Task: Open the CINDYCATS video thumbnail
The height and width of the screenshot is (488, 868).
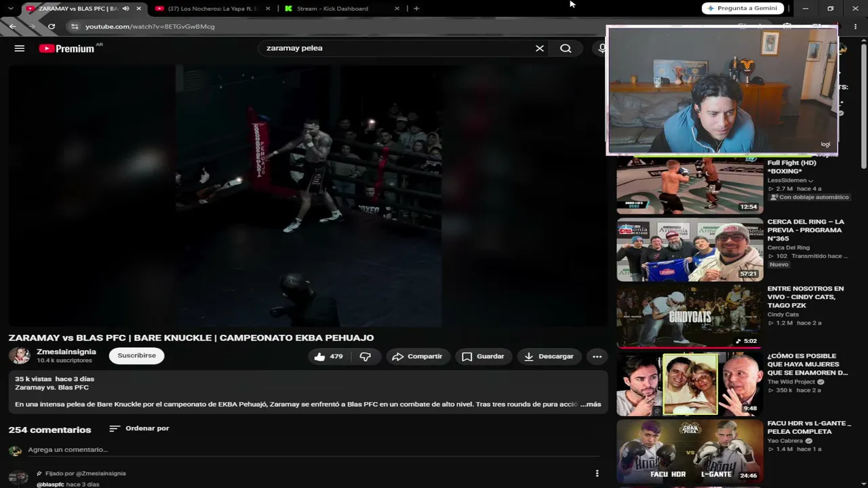Action: [x=690, y=317]
